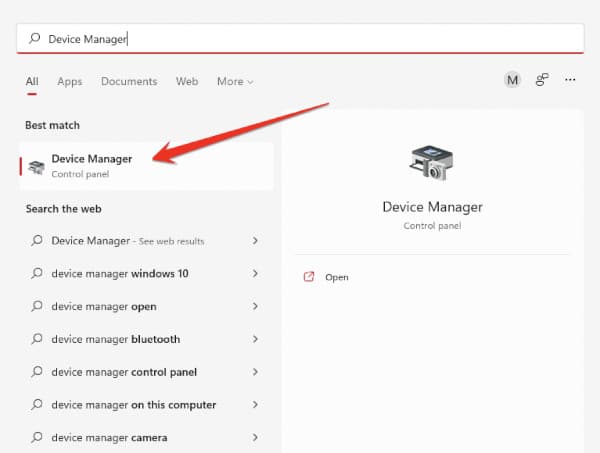600x453 pixels.
Task: Select device manager control panel suggestion
Action: (x=145, y=372)
